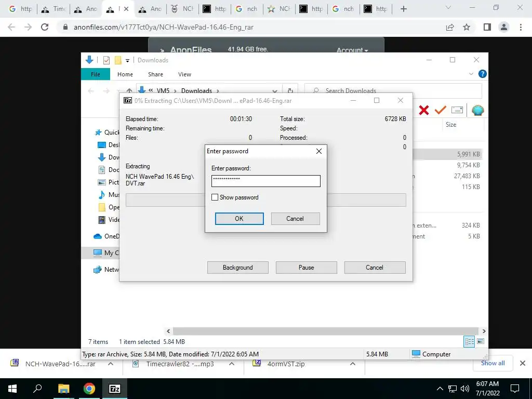
Task: Bookmark this page with star icon
Action: pyautogui.click(x=467, y=27)
